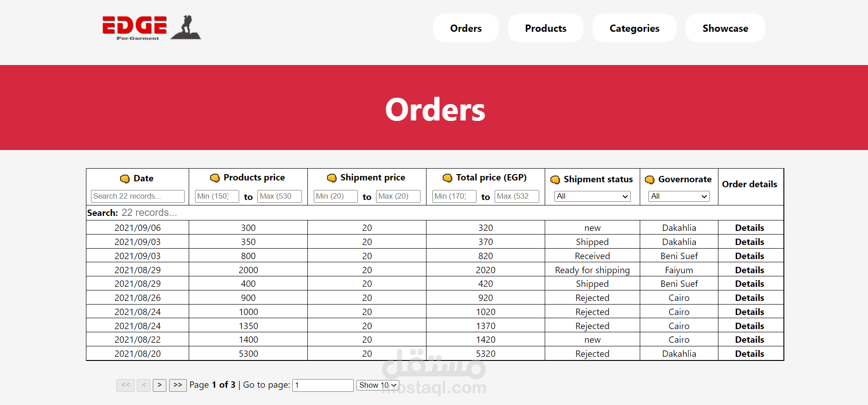Image resolution: width=868 pixels, height=405 pixels.
Task: Click the Shipment price Min field
Action: [x=336, y=196]
